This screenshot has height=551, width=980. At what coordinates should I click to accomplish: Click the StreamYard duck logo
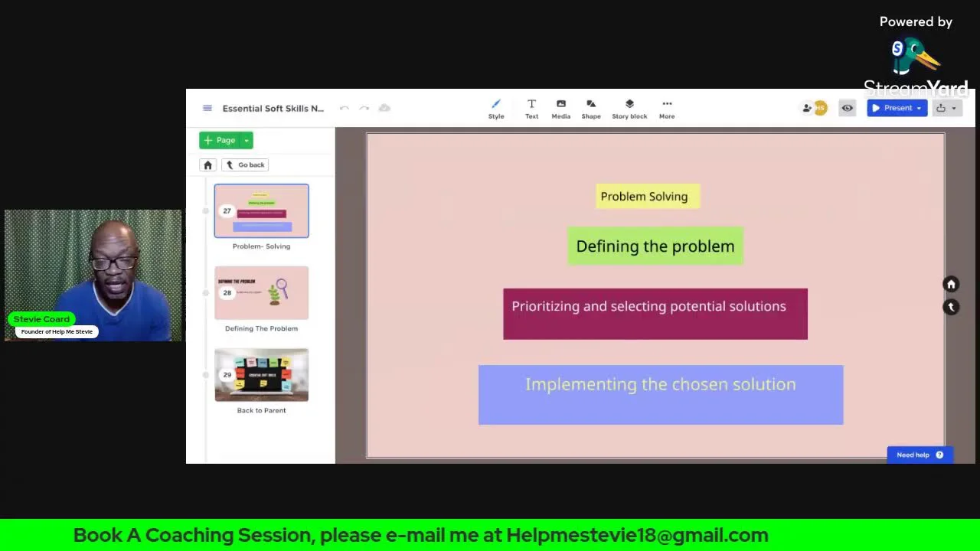coord(914,57)
